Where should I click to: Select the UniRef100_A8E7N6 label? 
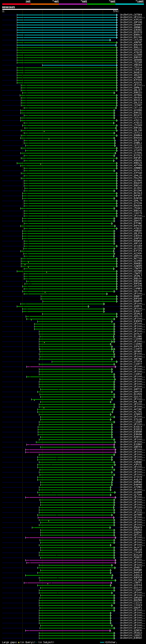(131, 359)
